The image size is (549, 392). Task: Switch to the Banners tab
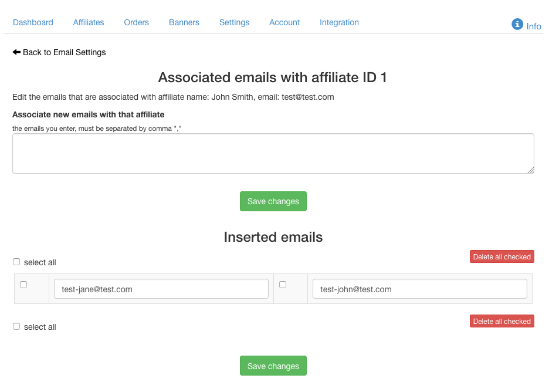click(x=184, y=22)
